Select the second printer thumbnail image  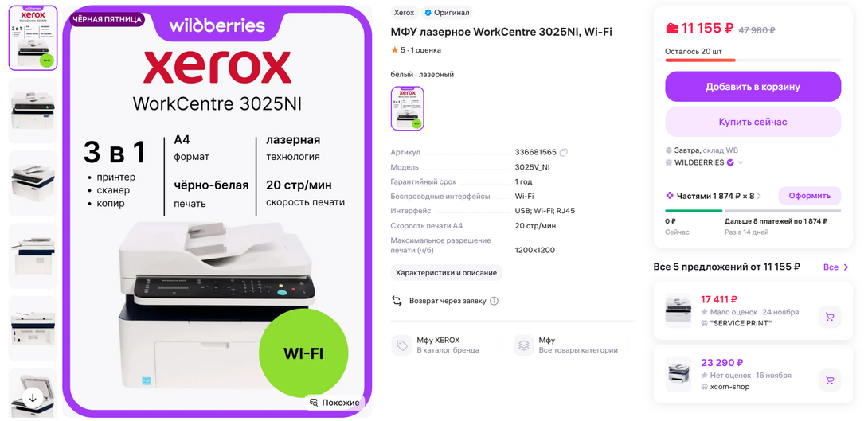point(33,111)
